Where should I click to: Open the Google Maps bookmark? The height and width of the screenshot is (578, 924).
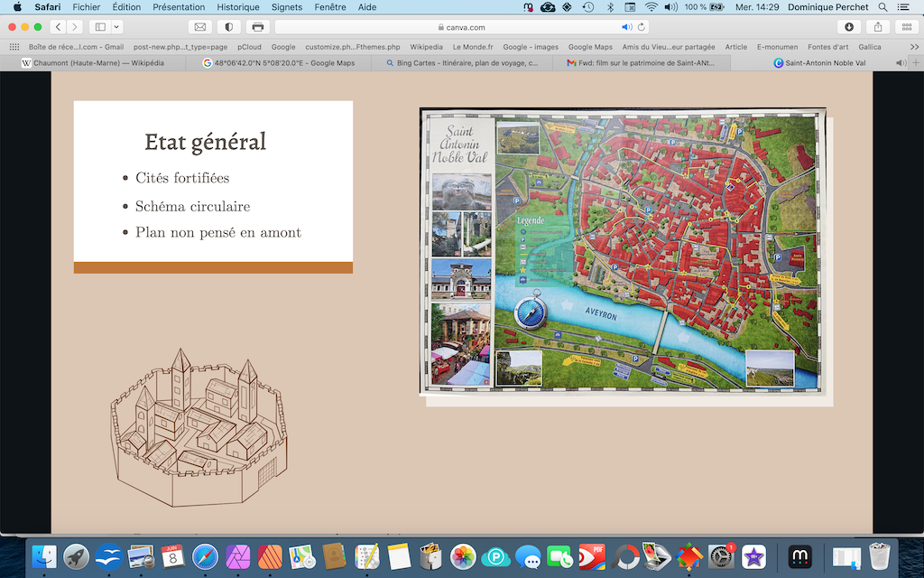pyautogui.click(x=590, y=47)
